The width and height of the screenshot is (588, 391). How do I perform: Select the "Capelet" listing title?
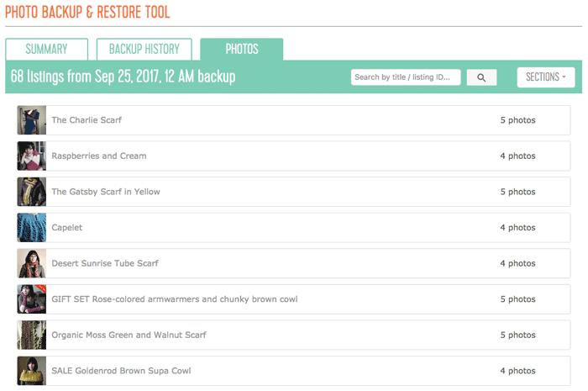click(66, 228)
